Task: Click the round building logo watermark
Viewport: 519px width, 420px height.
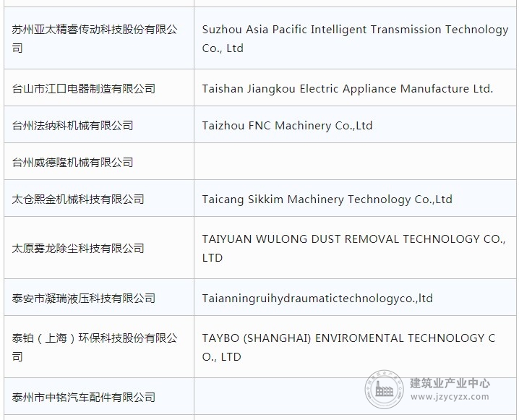Action: (x=385, y=389)
